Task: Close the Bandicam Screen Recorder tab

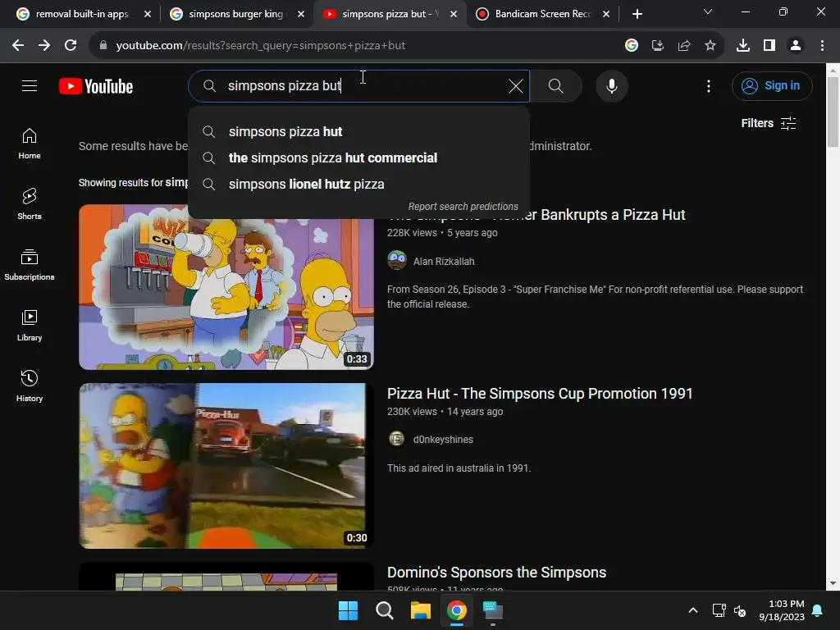Action: [x=606, y=14]
